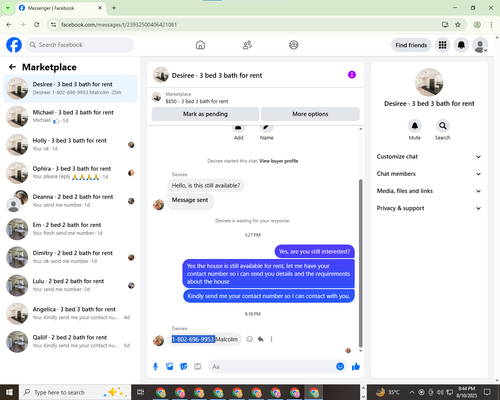
Task: Open Dimitry - 2 bed 2 bath conversation
Action: tap(70, 257)
